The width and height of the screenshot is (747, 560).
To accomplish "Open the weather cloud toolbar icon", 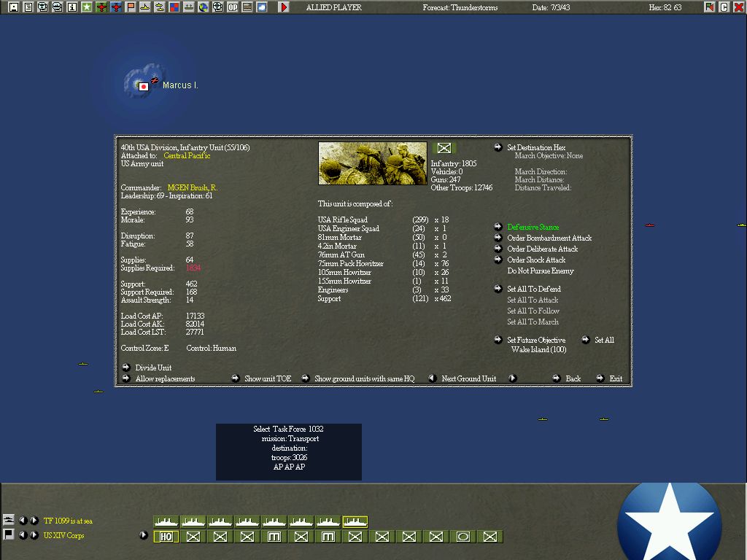I will [262, 7].
